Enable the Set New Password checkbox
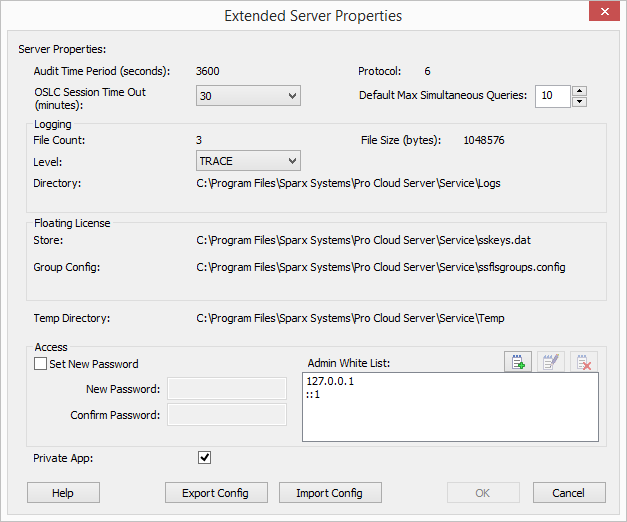 [40, 364]
